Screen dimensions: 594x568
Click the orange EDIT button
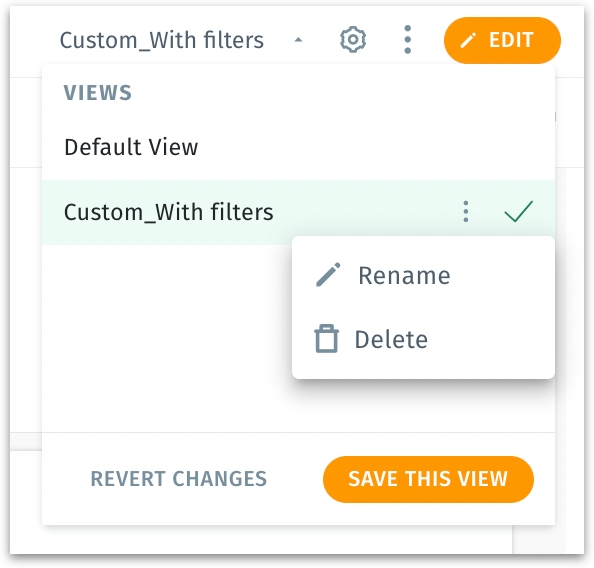pos(502,40)
